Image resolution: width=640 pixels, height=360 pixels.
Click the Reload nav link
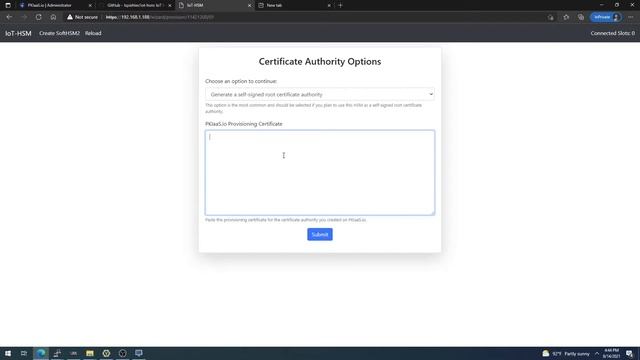[93, 33]
